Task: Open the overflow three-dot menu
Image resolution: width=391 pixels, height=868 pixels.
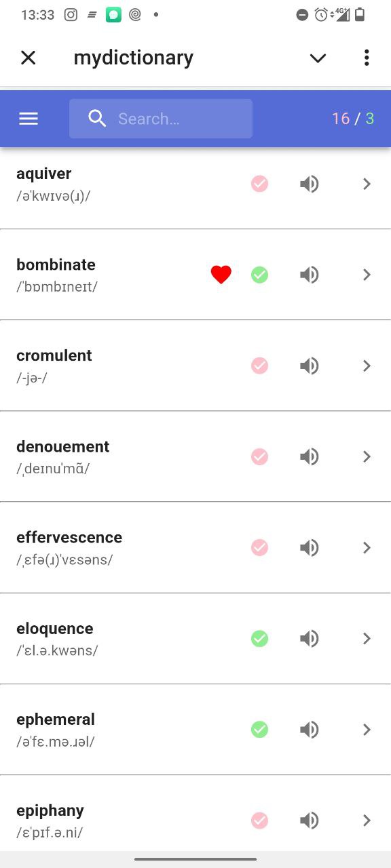Action: point(367,58)
